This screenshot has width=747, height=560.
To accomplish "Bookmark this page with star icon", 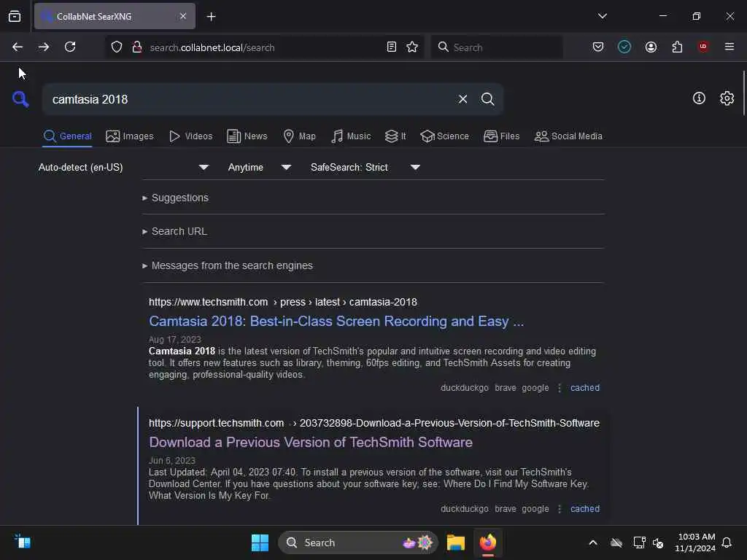I will coord(412,47).
